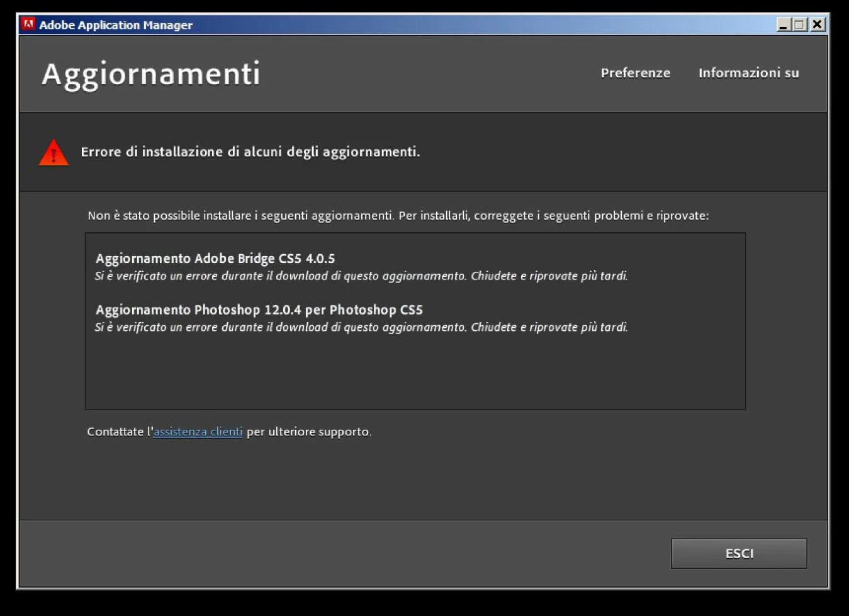Image resolution: width=849 pixels, height=616 pixels.
Task: Click the red warning triangle icon
Action: click(x=53, y=152)
